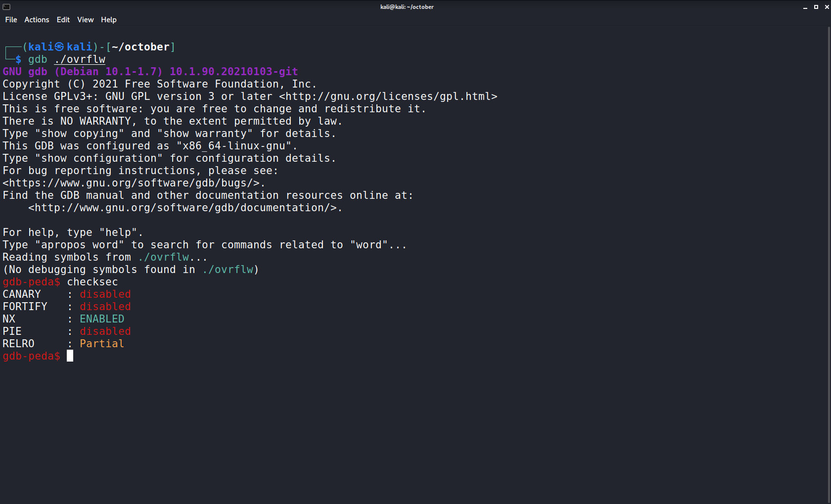Click the RELRO Partial value
Screen dimensions: 831x504
(102, 344)
